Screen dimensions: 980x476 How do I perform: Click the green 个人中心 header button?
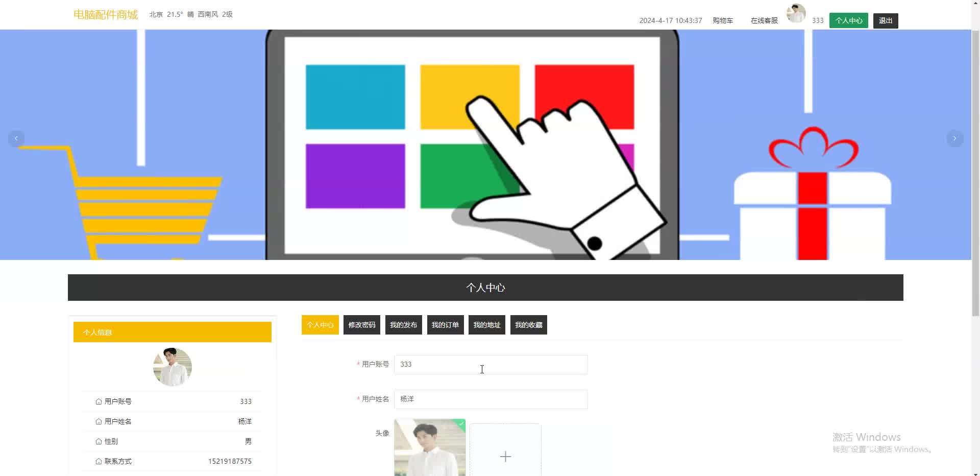pos(849,20)
